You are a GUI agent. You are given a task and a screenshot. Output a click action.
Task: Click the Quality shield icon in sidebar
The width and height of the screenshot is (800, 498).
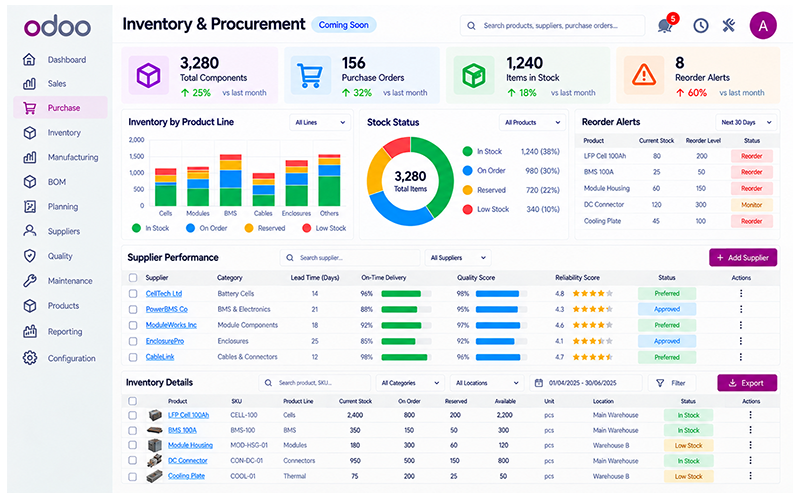click(x=30, y=256)
